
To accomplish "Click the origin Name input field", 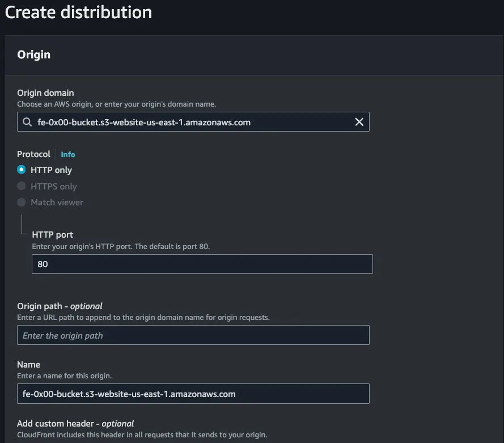I will point(193,394).
